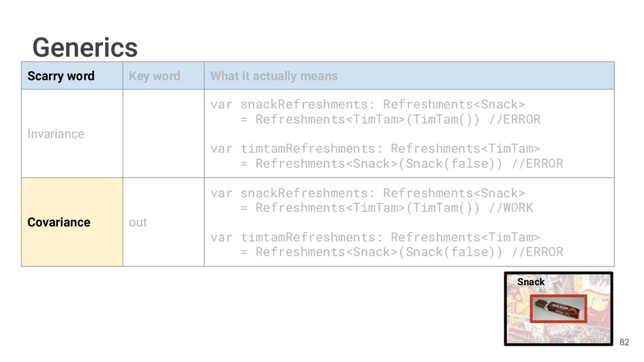Select the highlighted "Covariance" cell
Image resolution: width=644 pixels, height=362 pixels.
pyautogui.click(x=59, y=222)
